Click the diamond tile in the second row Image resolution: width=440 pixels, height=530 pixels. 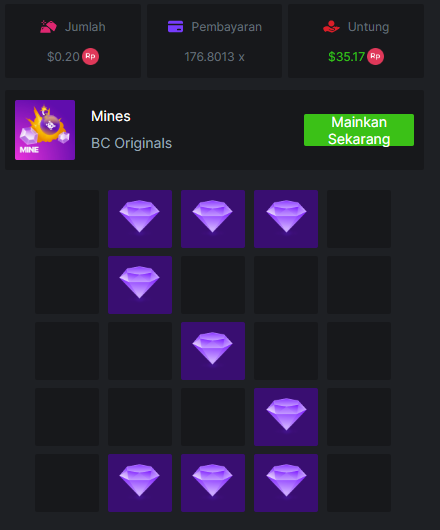140,285
